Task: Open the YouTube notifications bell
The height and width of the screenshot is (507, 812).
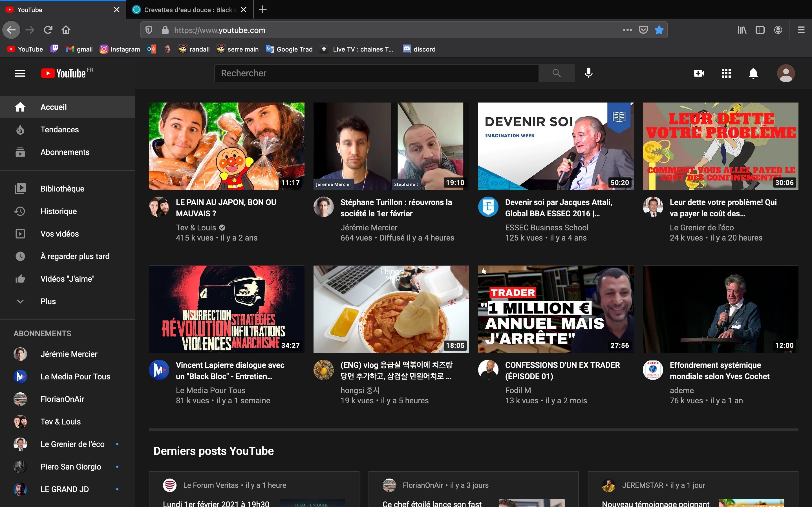Action: [x=753, y=73]
